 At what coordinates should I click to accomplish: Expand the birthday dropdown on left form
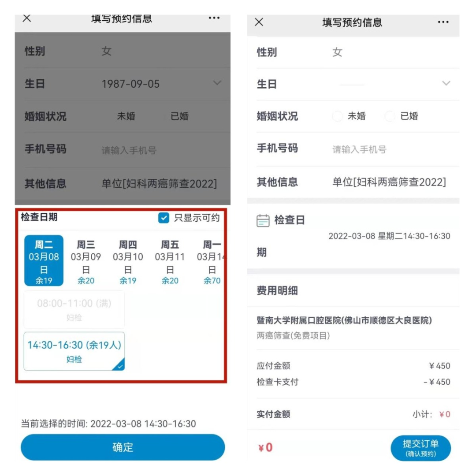tap(217, 83)
